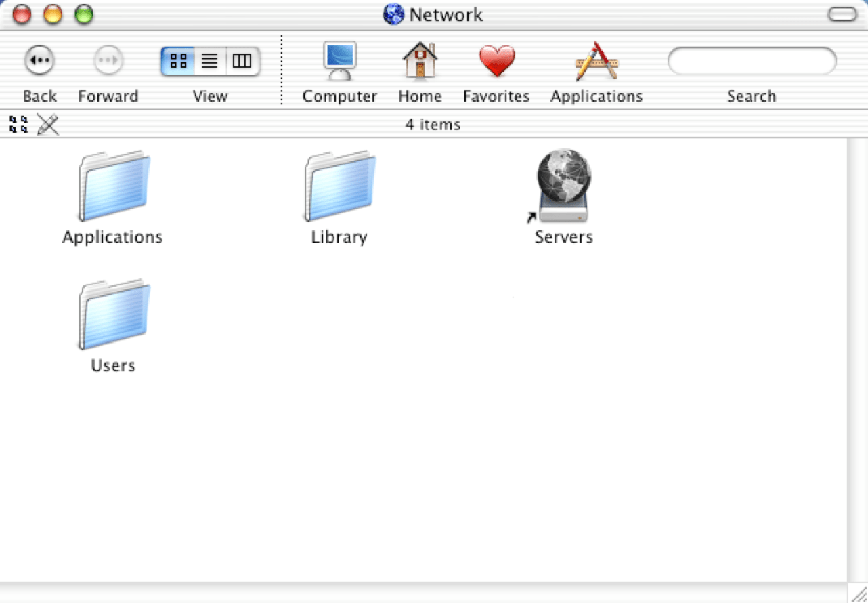This screenshot has height=603, width=868.
Task: Go to Home via house icon
Action: (x=420, y=61)
